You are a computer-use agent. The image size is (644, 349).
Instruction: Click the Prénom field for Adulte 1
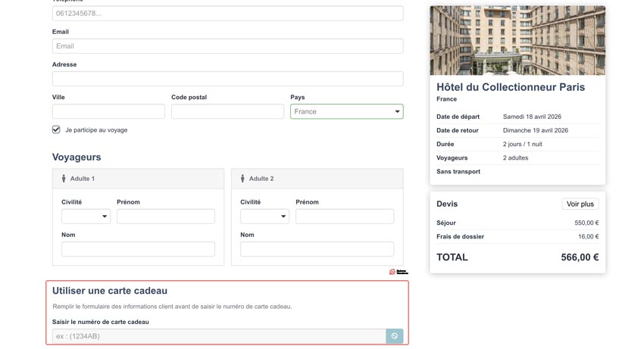[x=166, y=217]
